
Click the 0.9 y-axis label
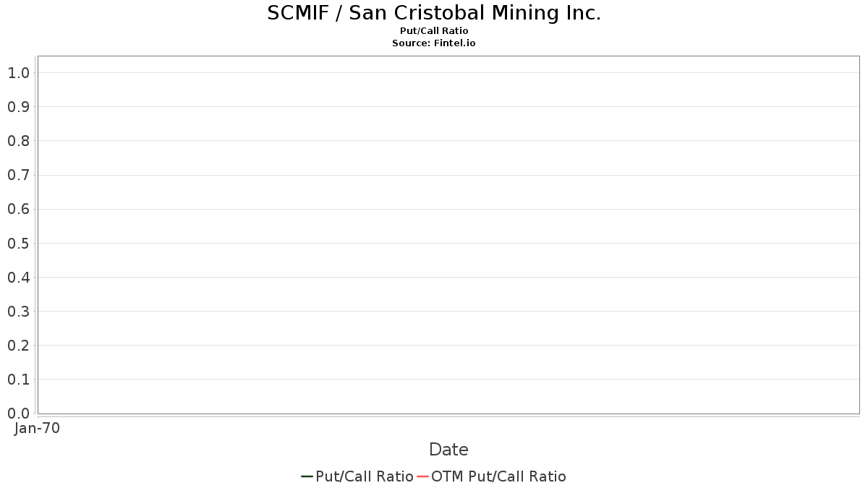pyautogui.click(x=18, y=107)
